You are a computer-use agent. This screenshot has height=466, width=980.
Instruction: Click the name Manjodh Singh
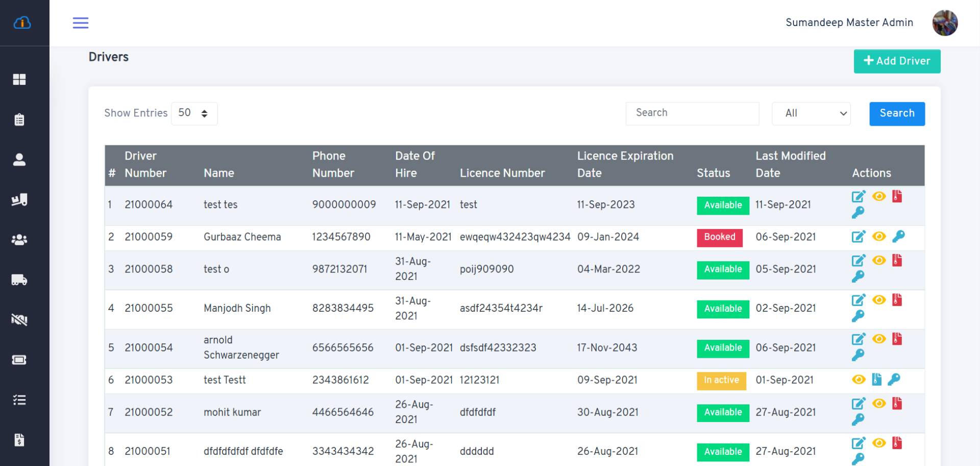pos(237,308)
